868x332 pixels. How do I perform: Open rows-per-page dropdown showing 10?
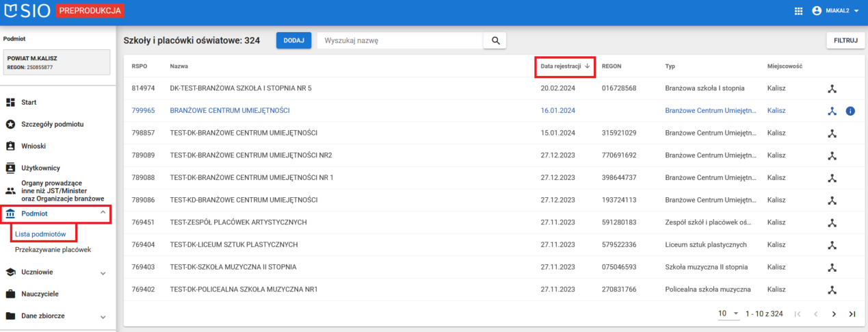tap(728, 314)
